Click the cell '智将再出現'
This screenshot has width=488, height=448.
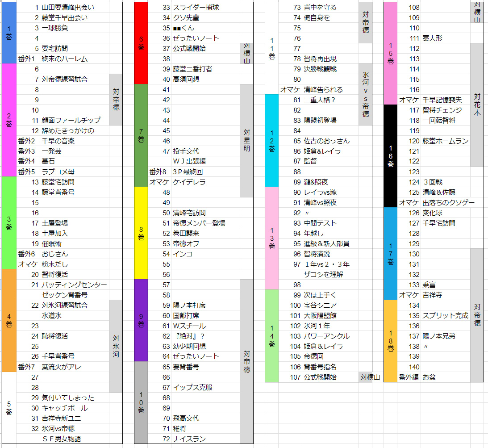pos(330,59)
